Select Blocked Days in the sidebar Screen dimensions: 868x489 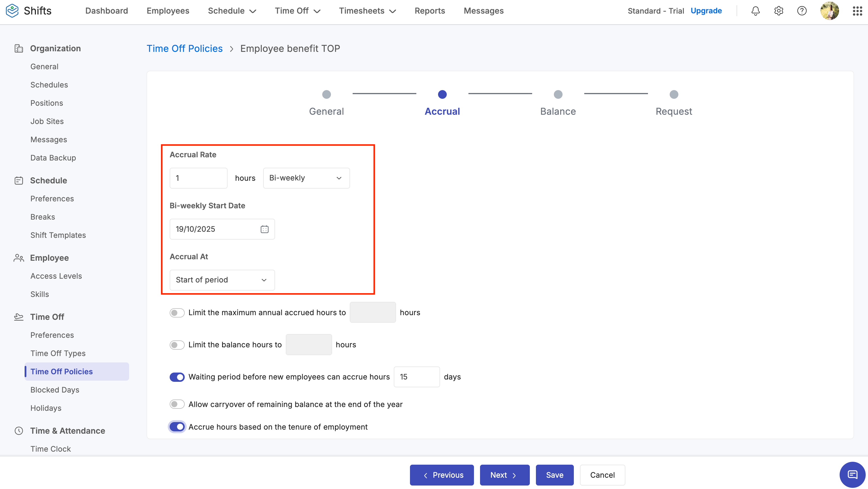point(55,390)
